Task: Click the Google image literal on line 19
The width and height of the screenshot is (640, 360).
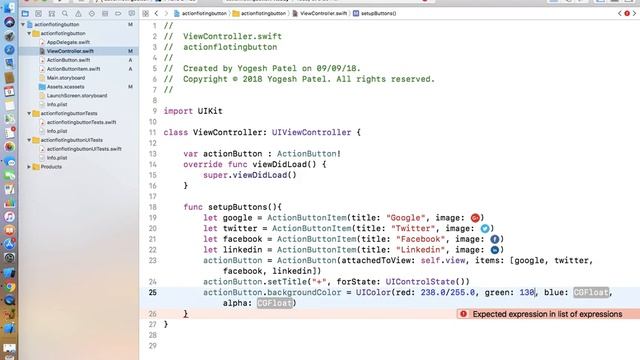Action: (475, 218)
